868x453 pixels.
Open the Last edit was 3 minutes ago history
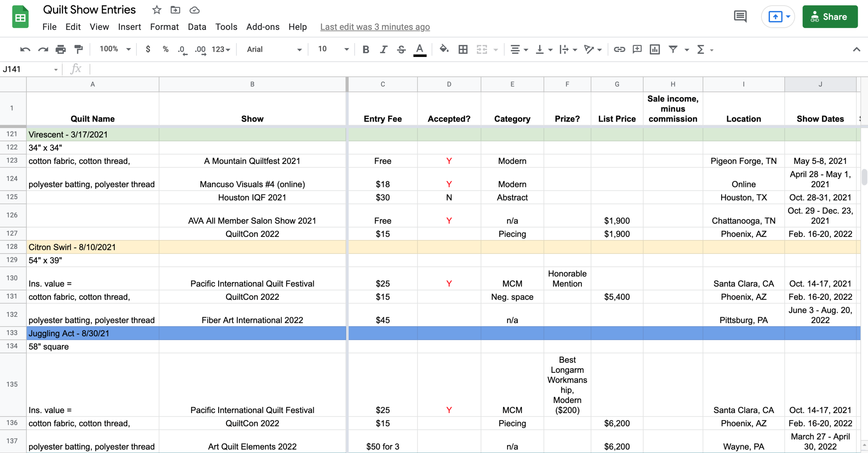coord(375,27)
